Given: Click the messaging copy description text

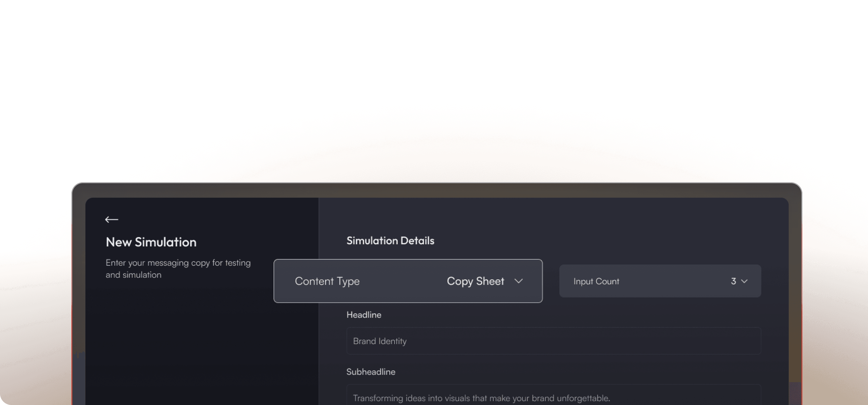Looking at the screenshot, I should click(x=178, y=269).
